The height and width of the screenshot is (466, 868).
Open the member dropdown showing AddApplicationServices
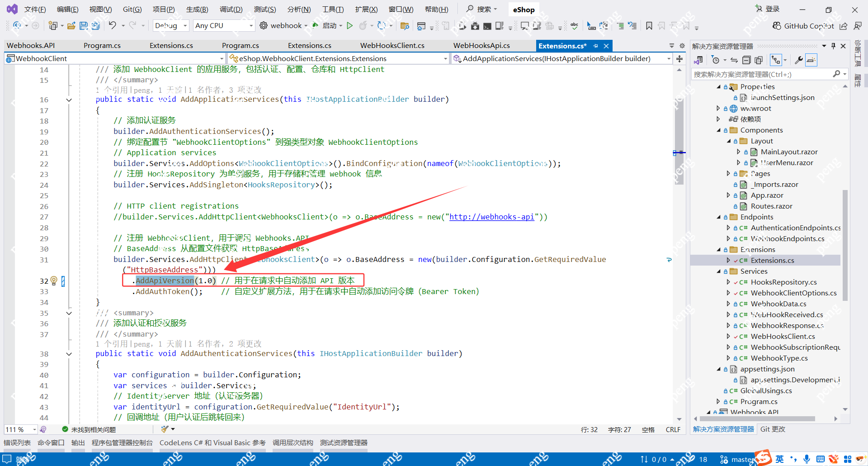(561, 58)
